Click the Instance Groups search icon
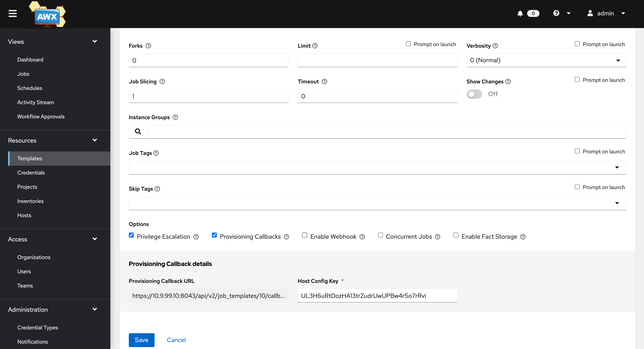 138,131
